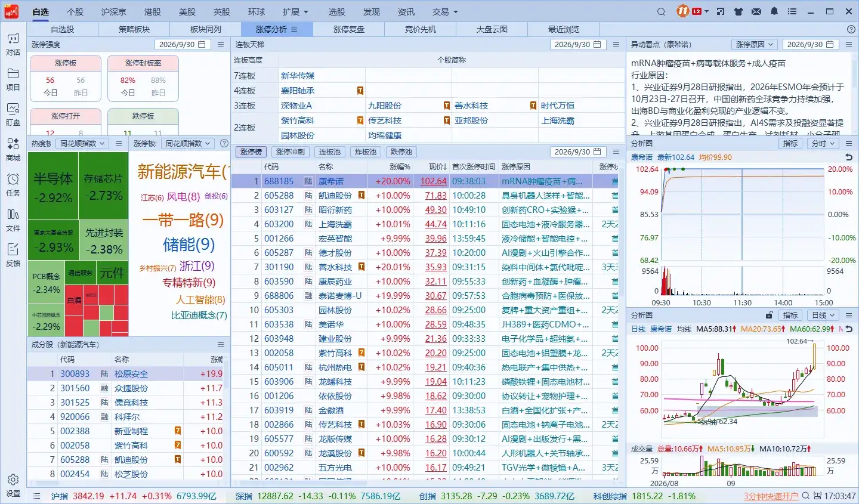The width and height of the screenshot is (859, 504).
Task: Click the orange 11 user avatar
Action: point(683,11)
